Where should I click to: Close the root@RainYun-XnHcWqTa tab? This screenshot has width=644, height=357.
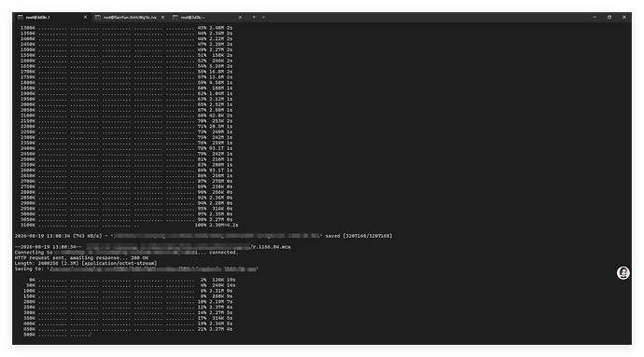coord(162,17)
